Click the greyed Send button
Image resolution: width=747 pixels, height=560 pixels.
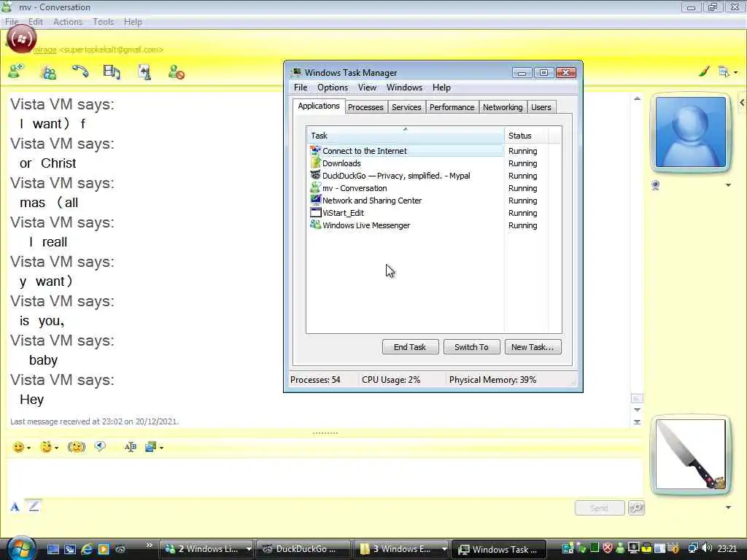click(600, 508)
